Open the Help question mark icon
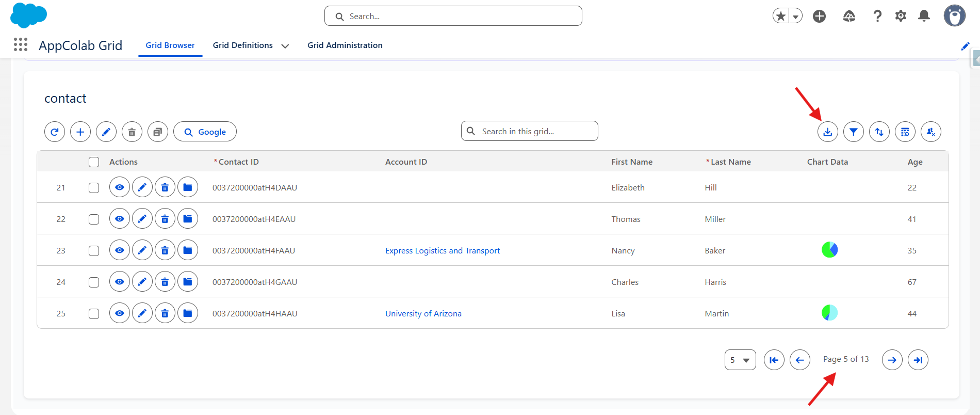Screen dimensions: 980x415 click(877, 16)
